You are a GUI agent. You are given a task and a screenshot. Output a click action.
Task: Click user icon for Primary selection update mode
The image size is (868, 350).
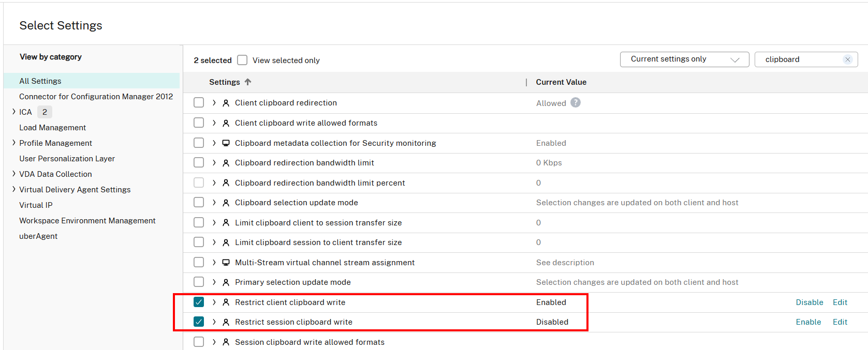[x=226, y=282]
